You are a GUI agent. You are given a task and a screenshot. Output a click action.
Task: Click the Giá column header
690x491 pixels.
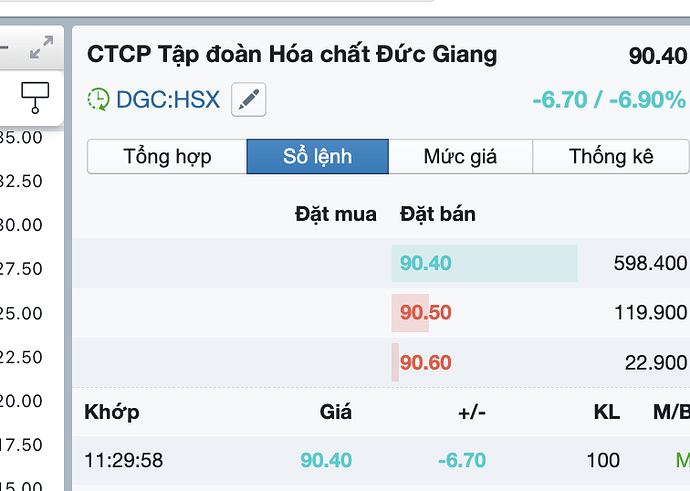point(335,412)
